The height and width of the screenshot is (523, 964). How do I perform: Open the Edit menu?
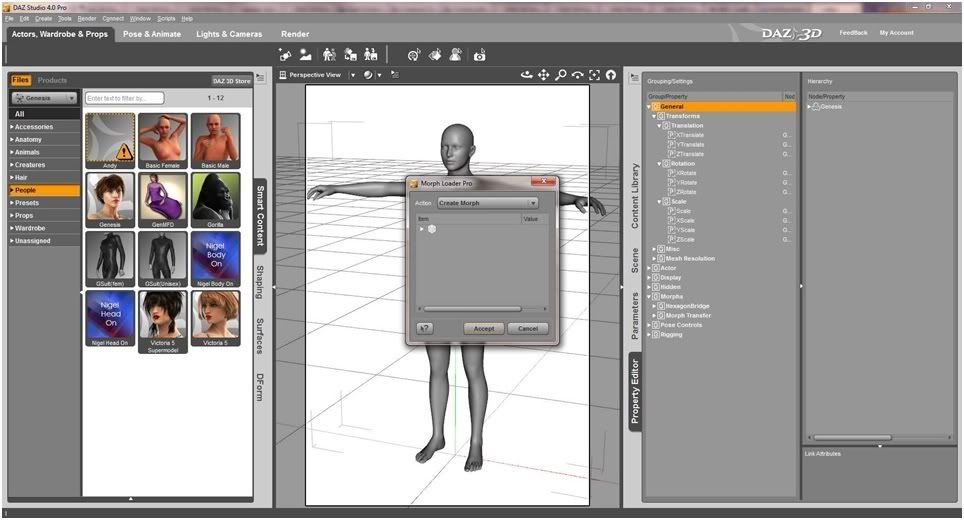[24, 18]
